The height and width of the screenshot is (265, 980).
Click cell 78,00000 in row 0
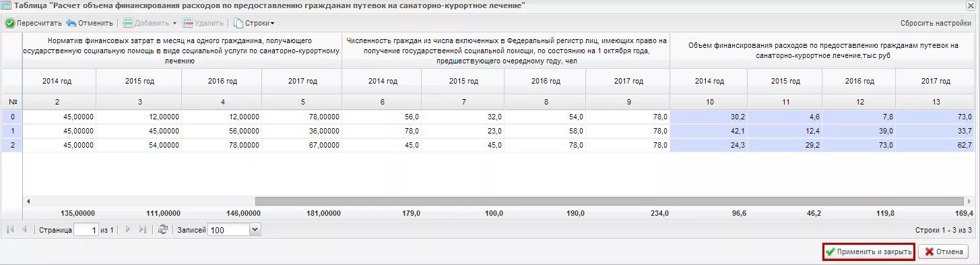point(302,117)
